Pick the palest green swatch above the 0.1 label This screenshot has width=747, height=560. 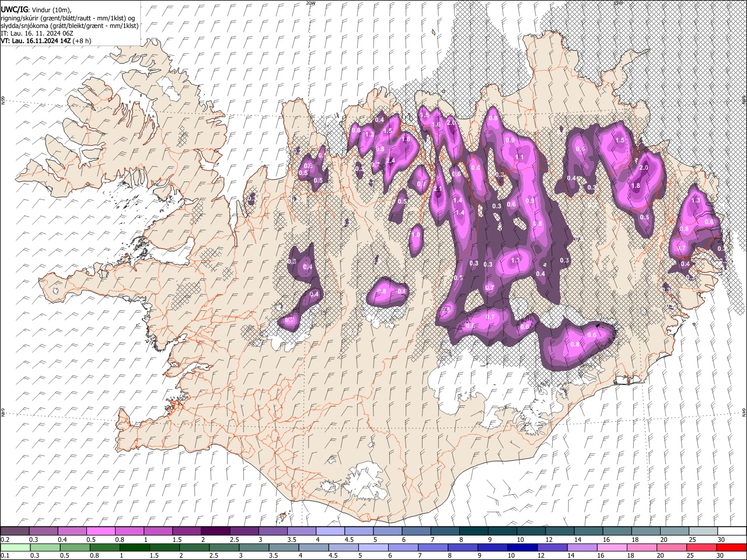(x=15, y=547)
